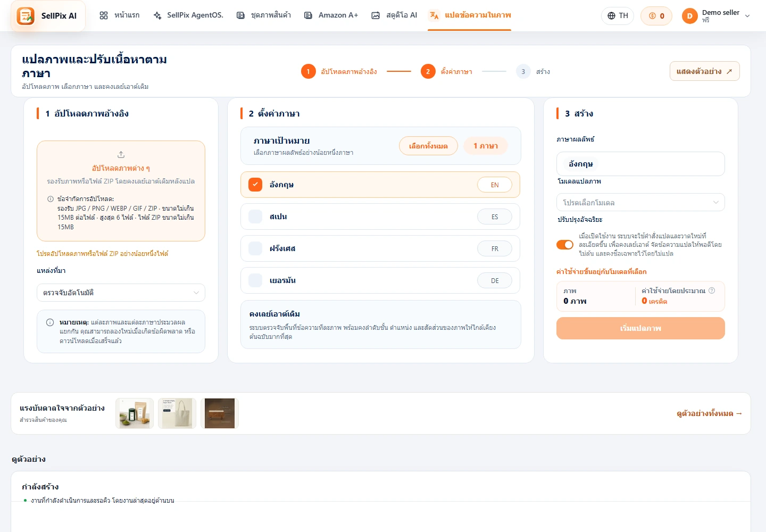Viewport: 766px width, 532px height.
Task: Open the dark brown example thumbnail
Action: [x=220, y=413]
